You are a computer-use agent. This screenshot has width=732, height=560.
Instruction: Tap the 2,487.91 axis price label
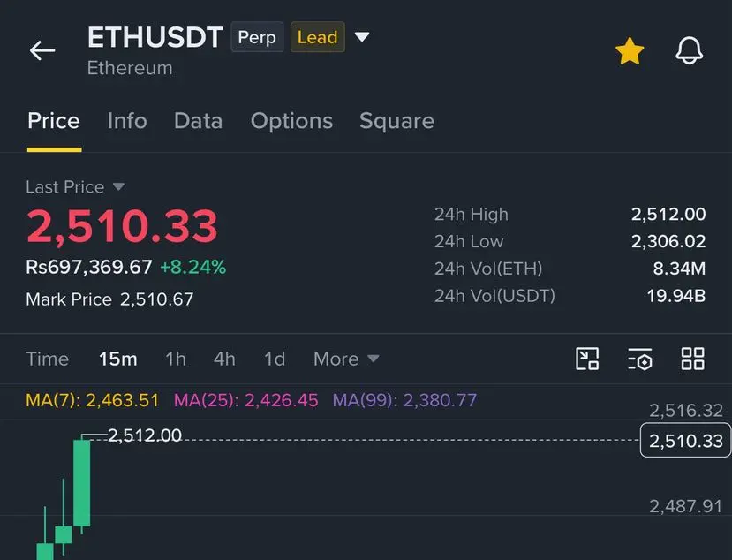coord(686,506)
